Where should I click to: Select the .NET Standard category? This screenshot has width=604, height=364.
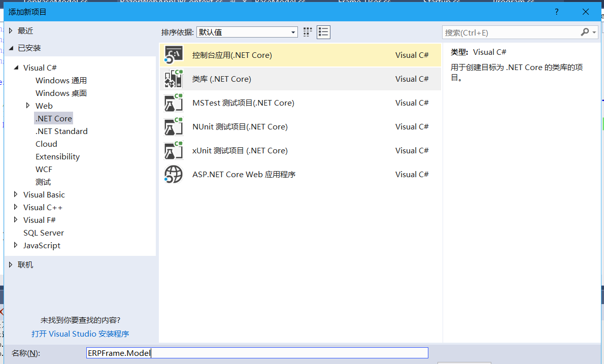61,131
